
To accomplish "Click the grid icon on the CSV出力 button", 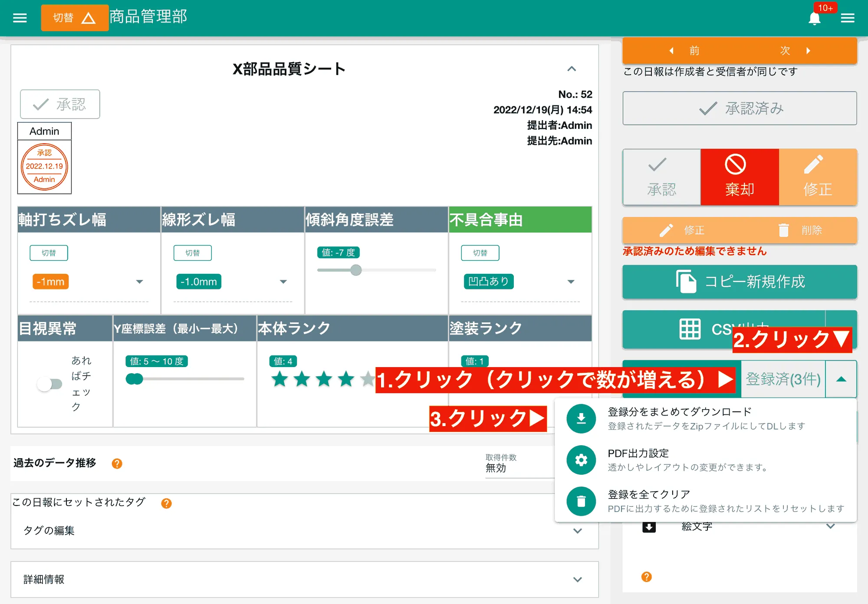I will (x=690, y=329).
